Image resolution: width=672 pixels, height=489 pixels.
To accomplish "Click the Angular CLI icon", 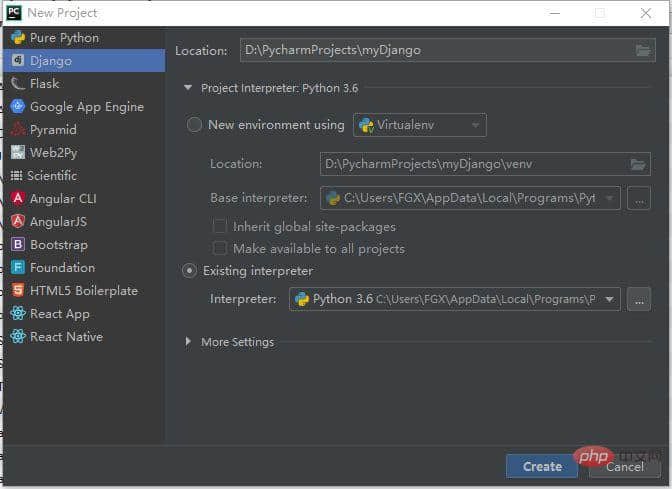I will tap(18, 198).
